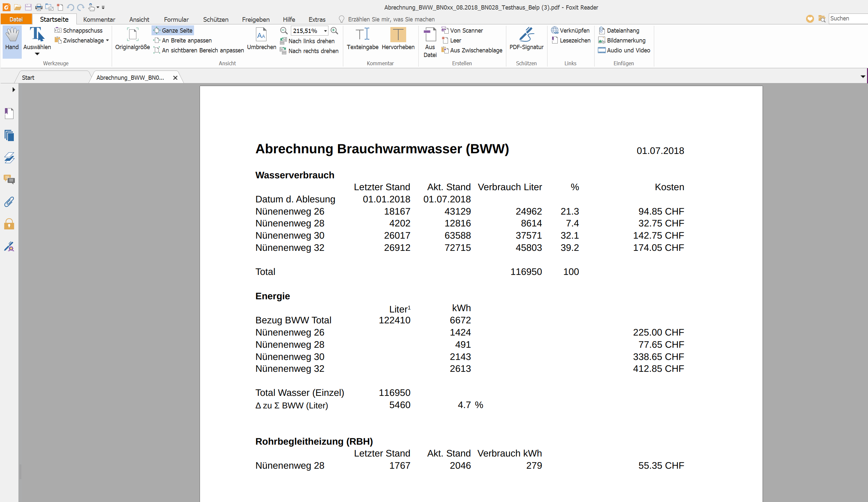Toggle Ganze Seite fit page view
This screenshot has width=868, height=502.
173,30
